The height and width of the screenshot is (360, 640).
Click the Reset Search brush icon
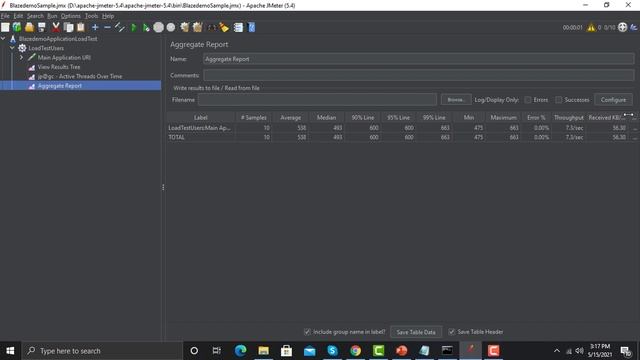pos(224,27)
